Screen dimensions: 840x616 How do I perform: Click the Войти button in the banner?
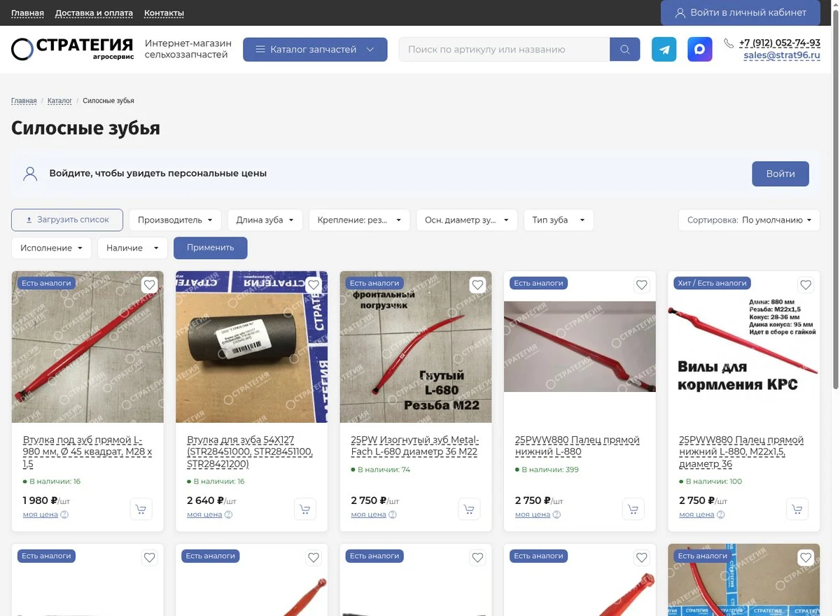coord(780,174)
